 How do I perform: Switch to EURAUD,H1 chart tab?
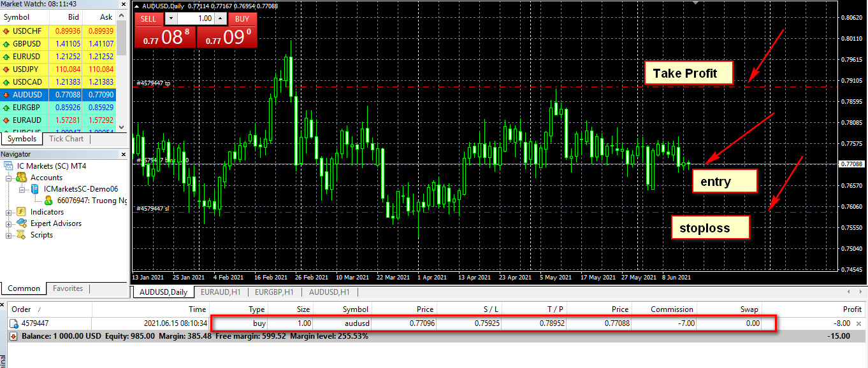coord(221,292)
